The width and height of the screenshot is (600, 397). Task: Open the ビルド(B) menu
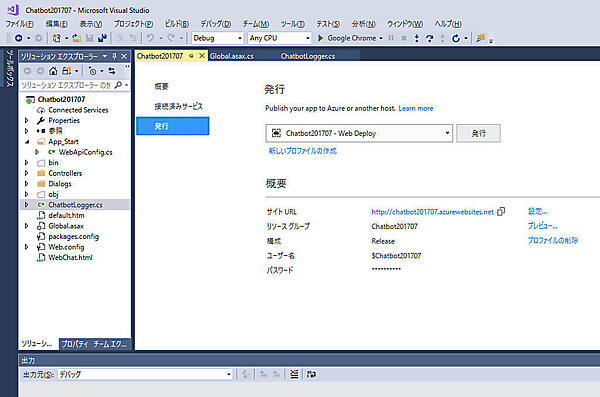[176, 24]
